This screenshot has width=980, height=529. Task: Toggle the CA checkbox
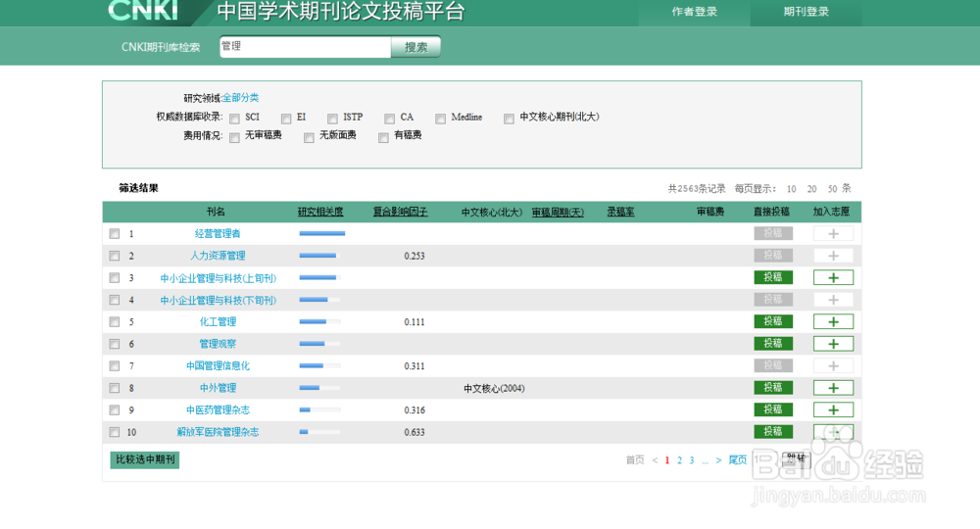(389, 119)
